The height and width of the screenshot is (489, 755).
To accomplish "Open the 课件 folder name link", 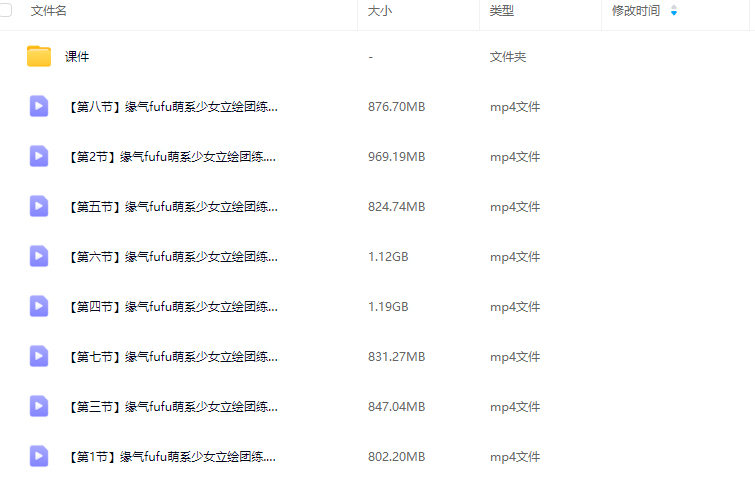I will (x=77, y=57).
